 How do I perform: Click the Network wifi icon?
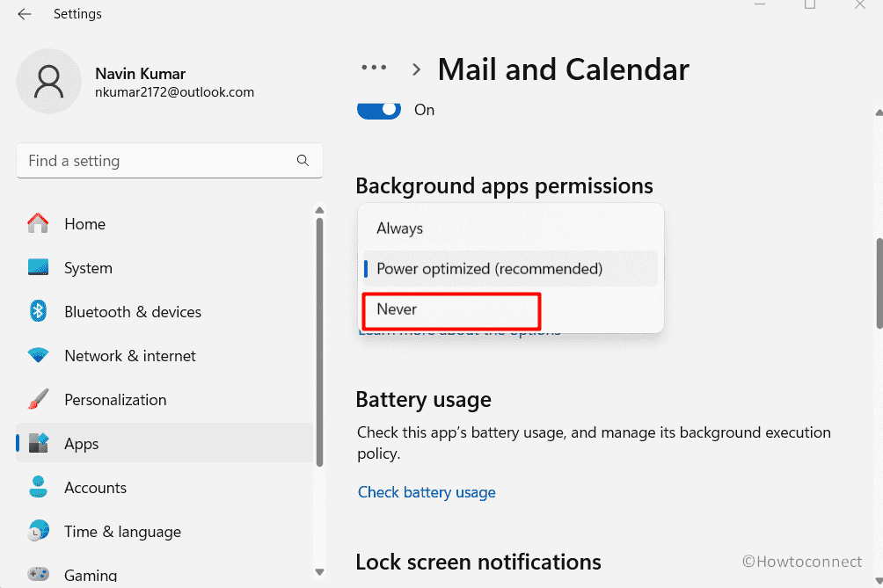pos(39,355)
